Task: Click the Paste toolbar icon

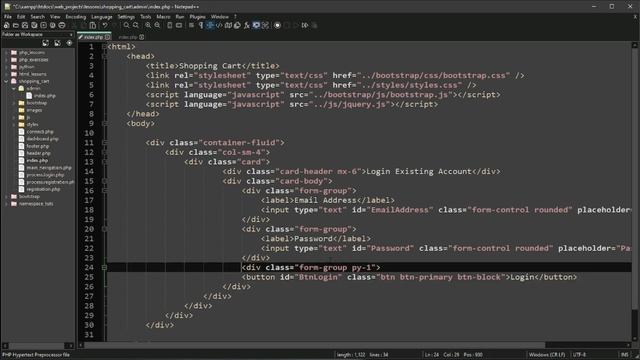Action: [93, 25]
